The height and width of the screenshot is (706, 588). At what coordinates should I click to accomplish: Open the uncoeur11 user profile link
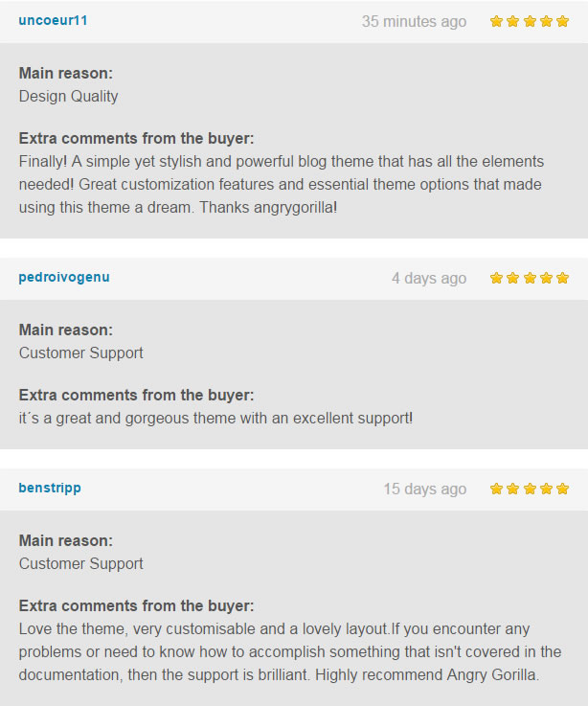click(53, 20)
